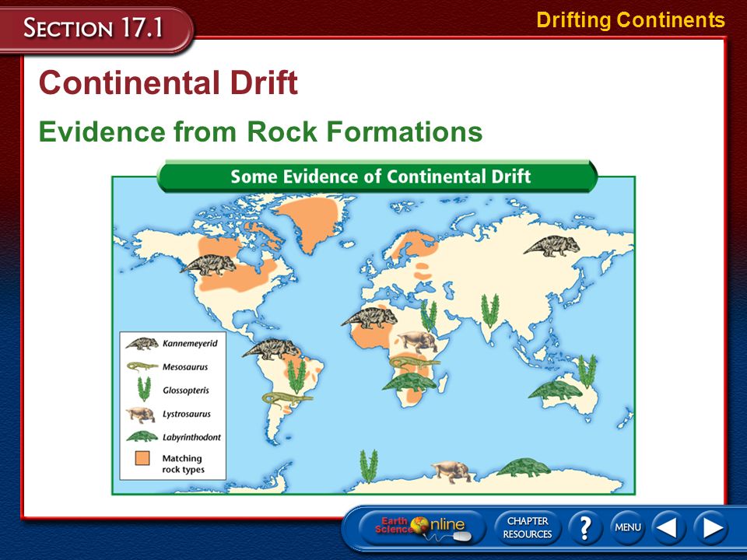The width and height of the screenshot is (747, 560).
Task: Click the Lystrosaurus animal on central Africa
Action: click(417, 342)
